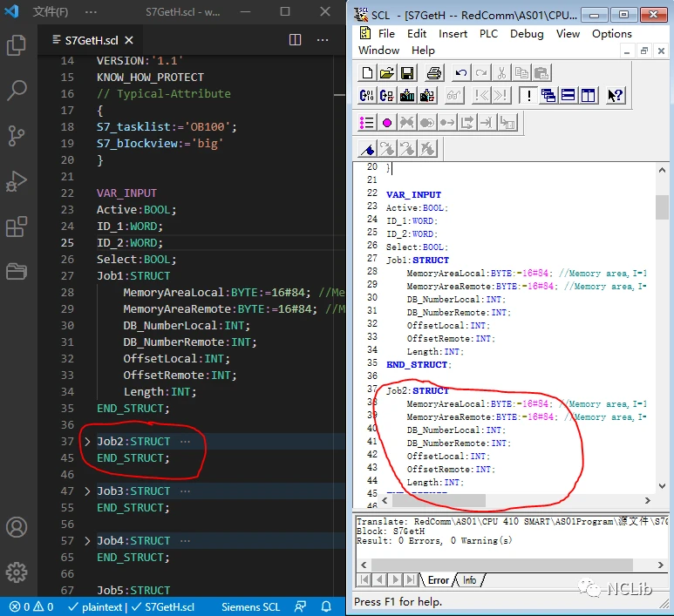Click the notifications bell in status bar
The width and height of the screenshot is (674, 616).
coord(326,606)
